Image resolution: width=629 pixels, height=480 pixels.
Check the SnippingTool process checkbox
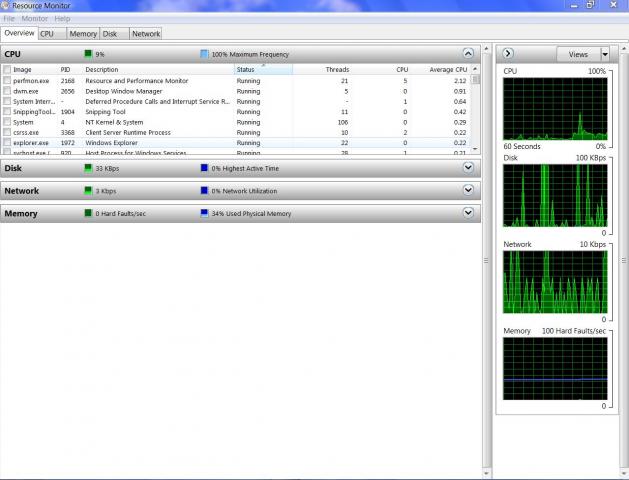(x=7, y=111)
